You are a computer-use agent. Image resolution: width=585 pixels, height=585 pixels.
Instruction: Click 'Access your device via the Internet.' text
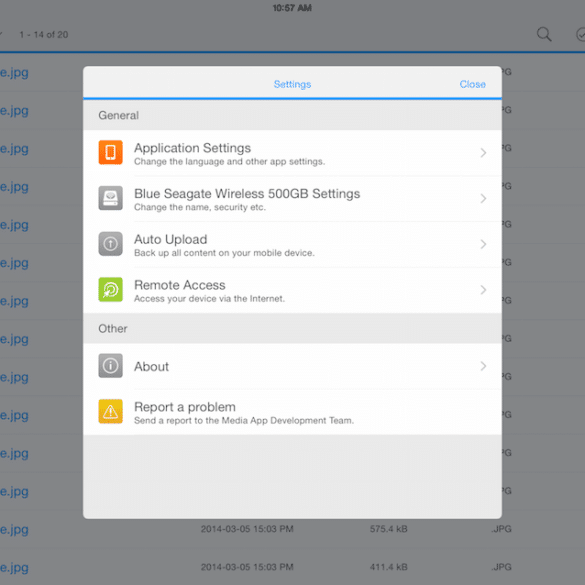pos(209,298)
